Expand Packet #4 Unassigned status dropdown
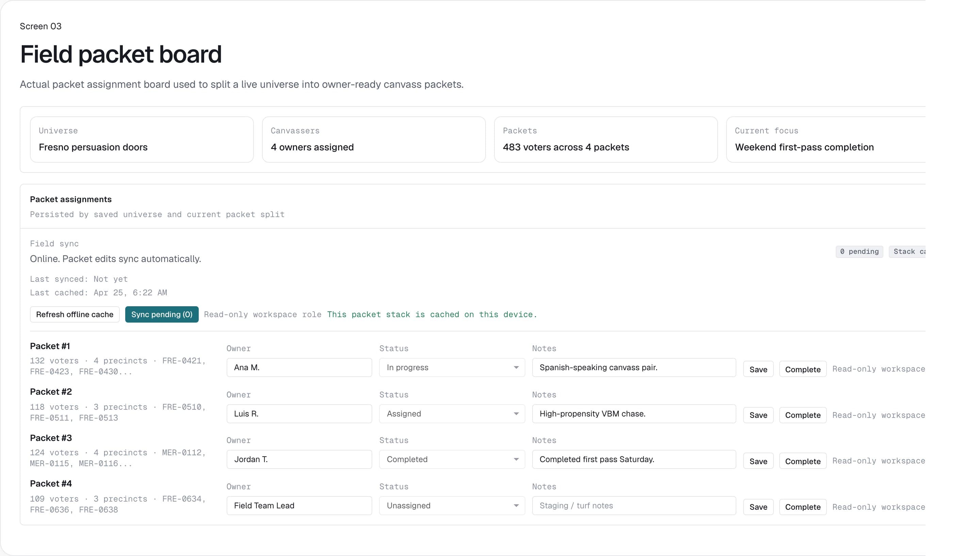 [452, 506]
